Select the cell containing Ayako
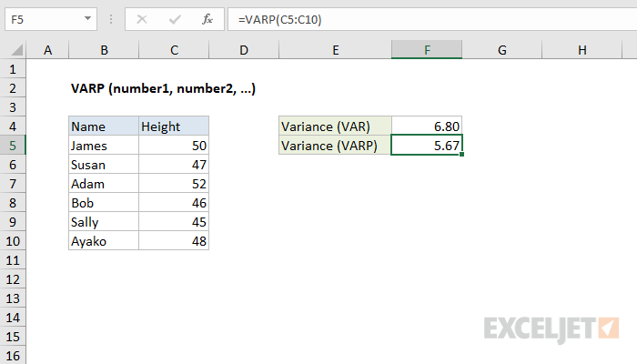The image size is (637, 364). tap(104, 241)
